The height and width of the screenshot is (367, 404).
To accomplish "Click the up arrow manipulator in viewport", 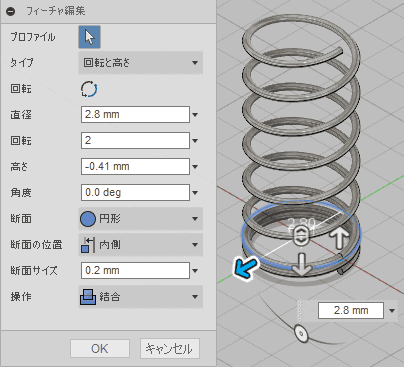I will coord(339,238).
